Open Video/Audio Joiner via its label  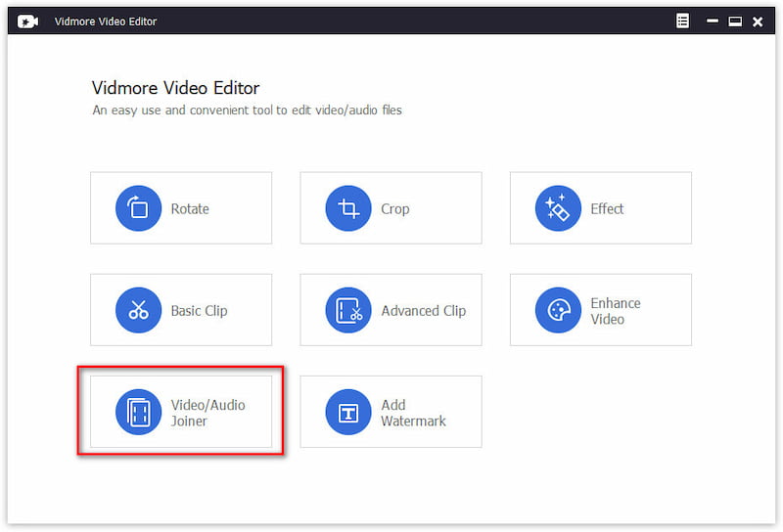pyautogui.click(x=207, y=412)
